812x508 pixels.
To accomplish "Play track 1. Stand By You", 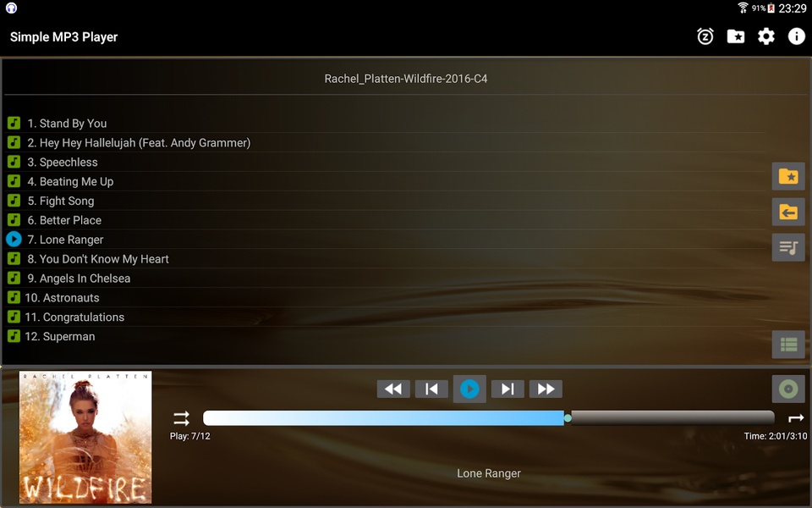I will pos(385,124).
